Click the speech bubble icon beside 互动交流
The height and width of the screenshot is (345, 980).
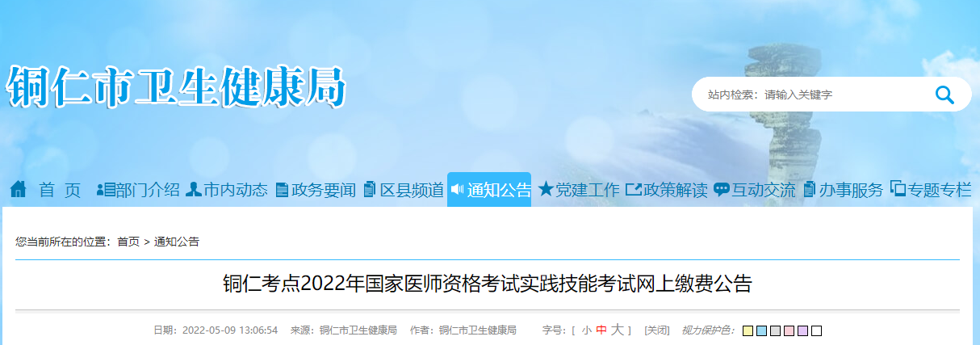click(721, 190)
